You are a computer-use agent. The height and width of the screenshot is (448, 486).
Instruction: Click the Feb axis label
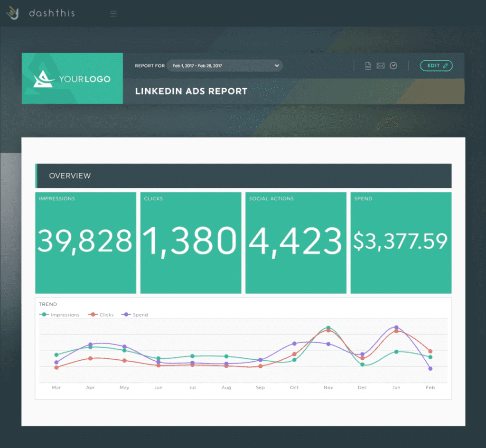point(430,388)
